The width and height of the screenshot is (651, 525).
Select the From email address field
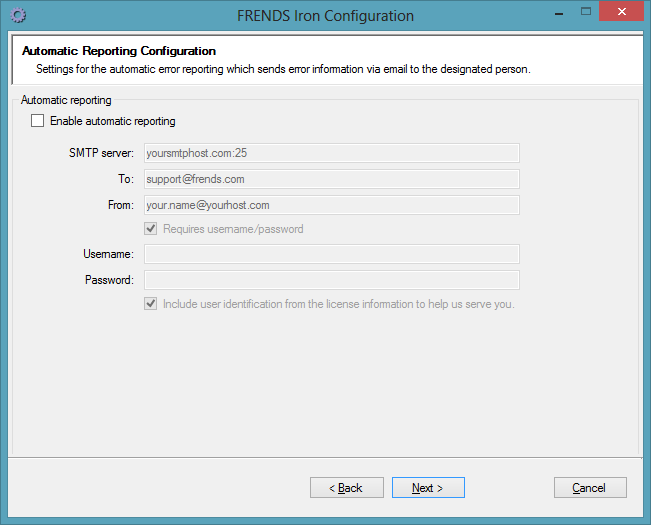point(332,205)
